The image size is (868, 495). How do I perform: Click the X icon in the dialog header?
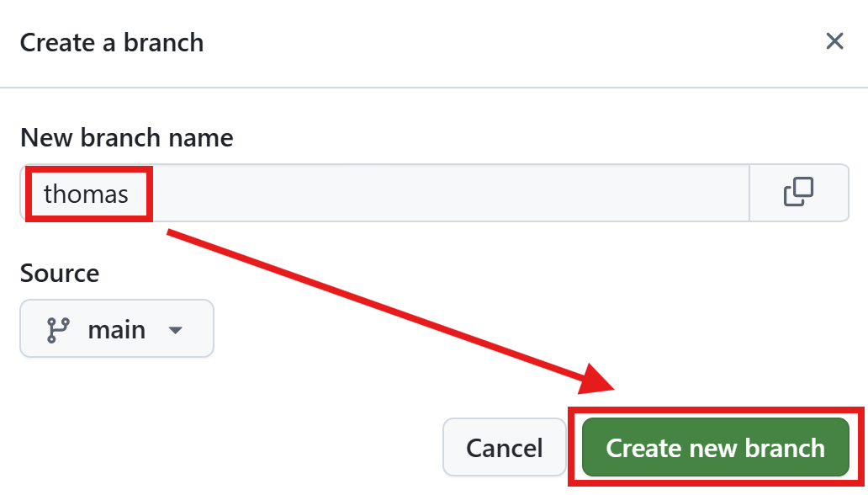[834, 41]
